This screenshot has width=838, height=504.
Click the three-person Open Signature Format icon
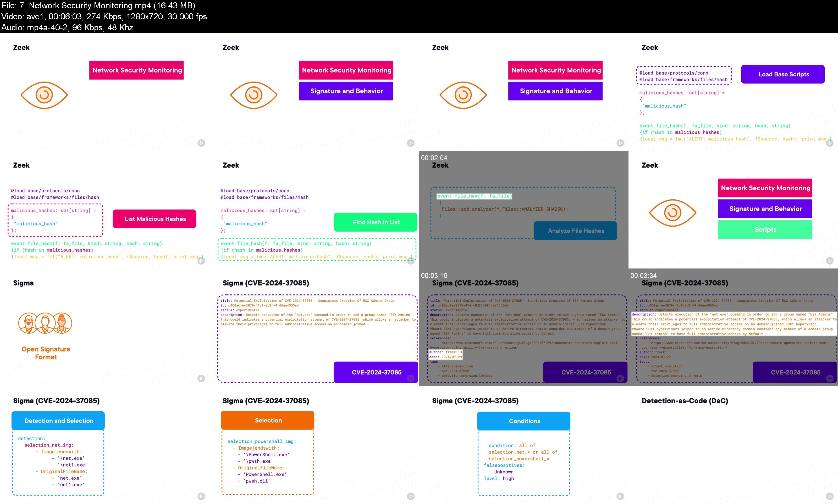click(x=45, y=323)
